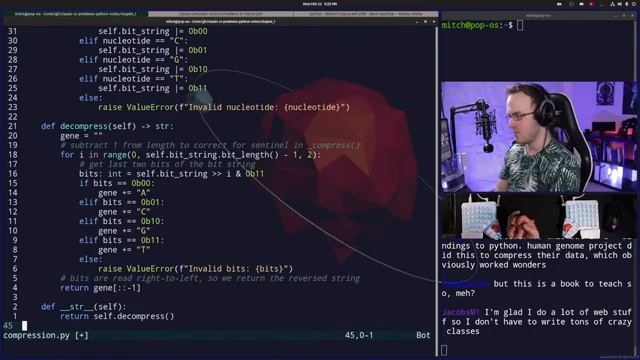This screenshot has height=360, width=640.
Task: Click comment '# subtract 1 from length' line
Action: pyautogui.click(x=210, y=145)
